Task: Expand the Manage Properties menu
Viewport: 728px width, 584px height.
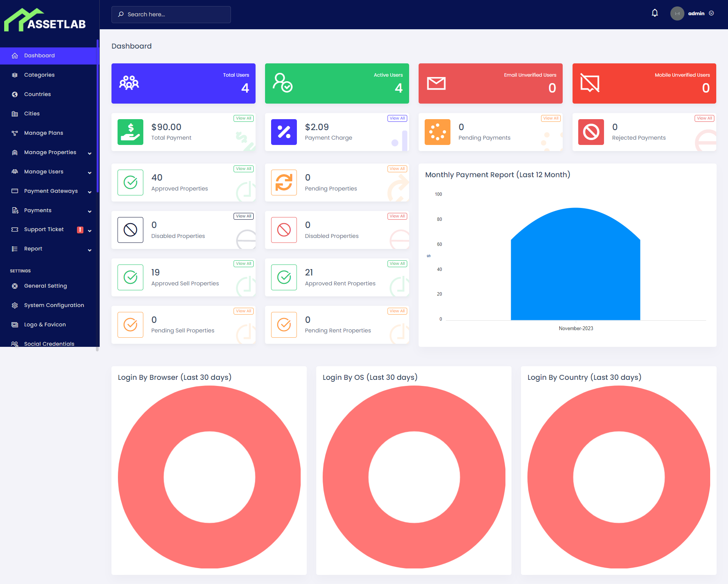Action: pos(50,152)
